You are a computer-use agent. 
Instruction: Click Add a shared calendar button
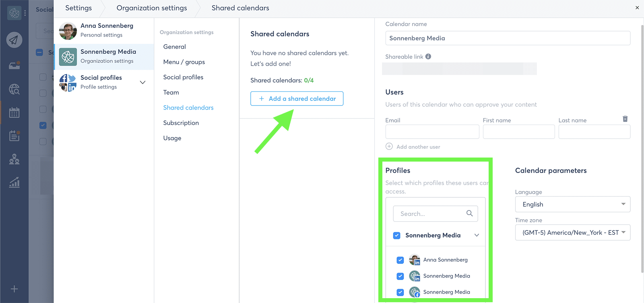pos(297,99)
